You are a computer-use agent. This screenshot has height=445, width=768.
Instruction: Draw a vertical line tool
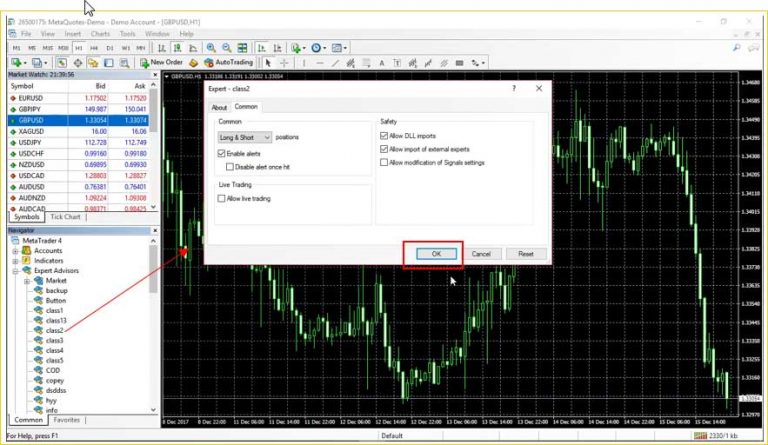click(304, 63)
